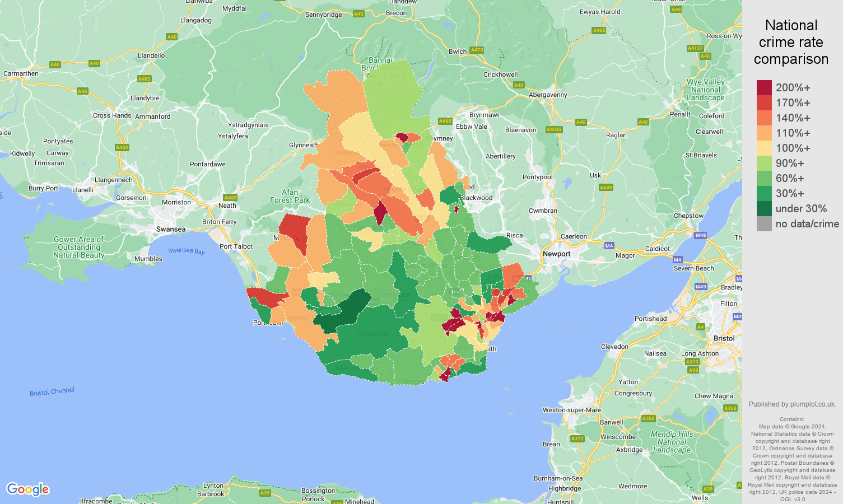Viewport: 843px width, 504px height.
Task: Click the Portishead town label
Action: (650, 319)
